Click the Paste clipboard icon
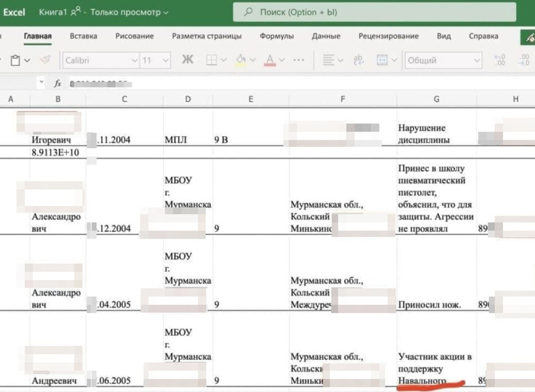 (15, 61)
